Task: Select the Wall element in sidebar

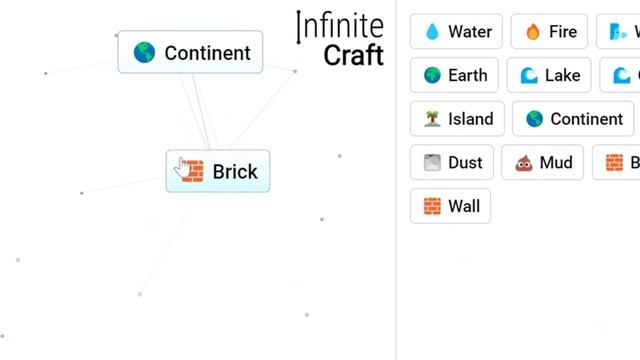Action: click(x=450, y=206)
